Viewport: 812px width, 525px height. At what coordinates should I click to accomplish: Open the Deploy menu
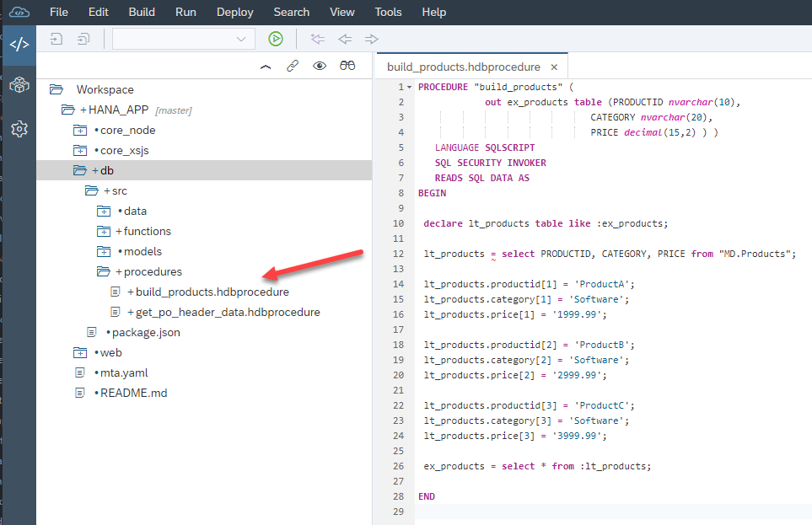pyautogui.click(x=235, y=12)
